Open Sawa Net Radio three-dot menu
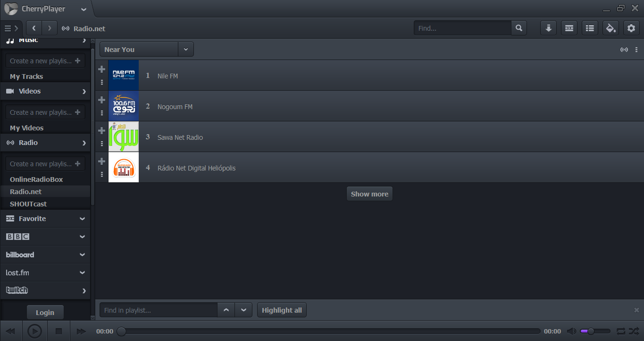This screenshot has height=341, width=644. [x=101, y=144]
